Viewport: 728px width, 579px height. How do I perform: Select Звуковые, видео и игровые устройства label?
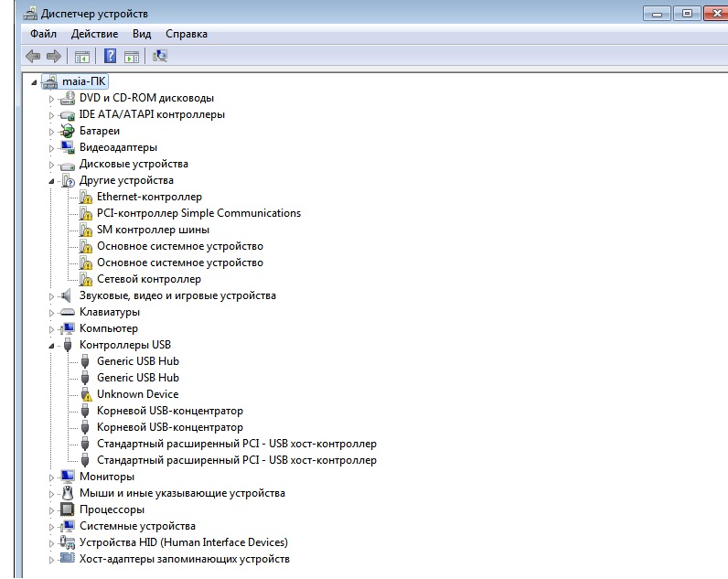coord(177,295)
